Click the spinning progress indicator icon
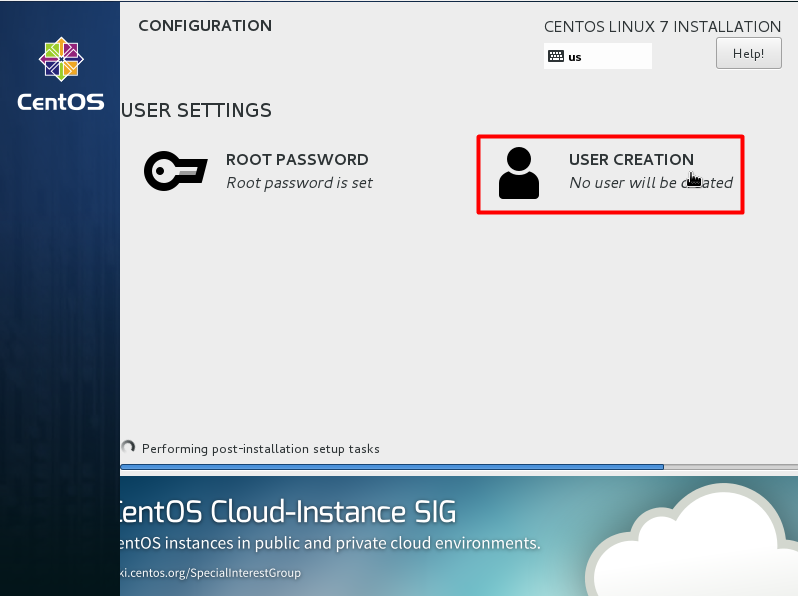 (128, 448)
